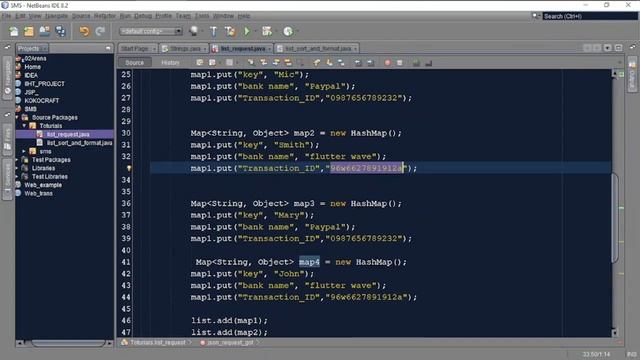Open the Debug menu

[143, 16]
